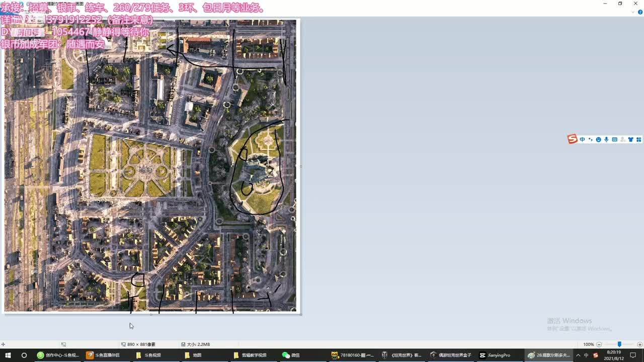This screenshot has height=362, width=644.
Task: Toggle Chinese/English mode on Sogou toolbar
Action: (x=582, y=140)
